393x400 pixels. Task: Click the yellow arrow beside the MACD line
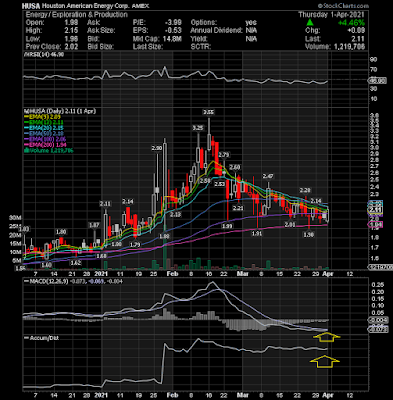point(327,337)
